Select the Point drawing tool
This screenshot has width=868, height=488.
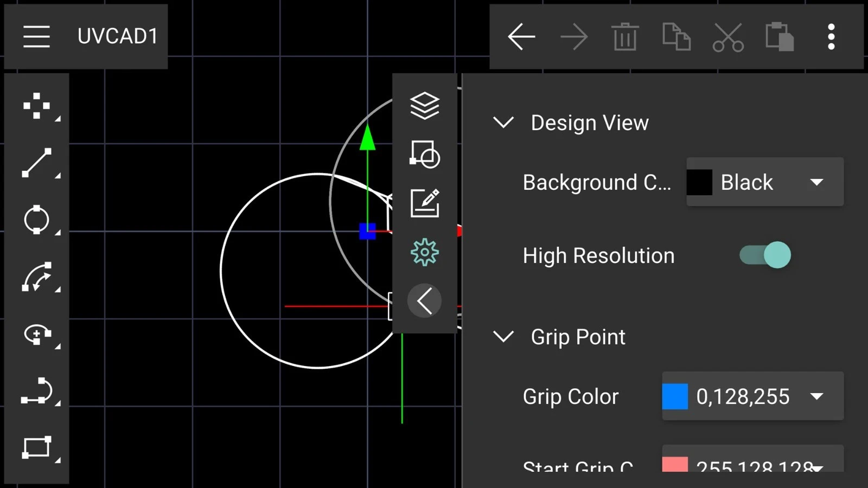(36, 106)
